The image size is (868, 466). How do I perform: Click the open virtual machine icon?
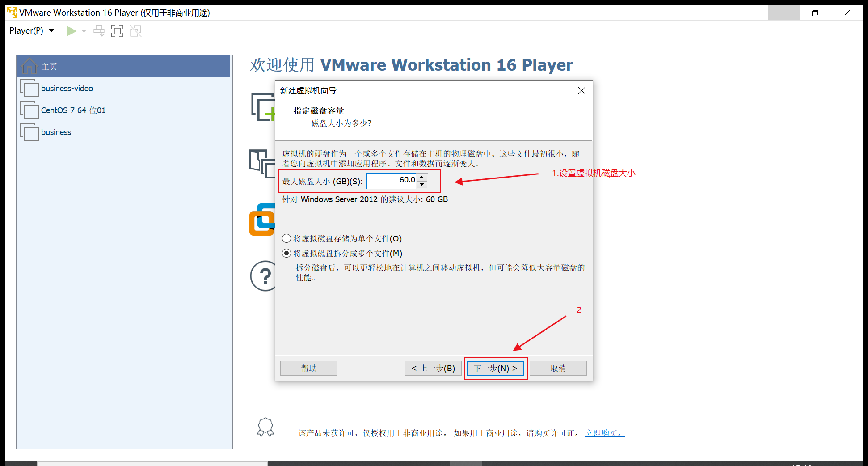pos(262,163)
